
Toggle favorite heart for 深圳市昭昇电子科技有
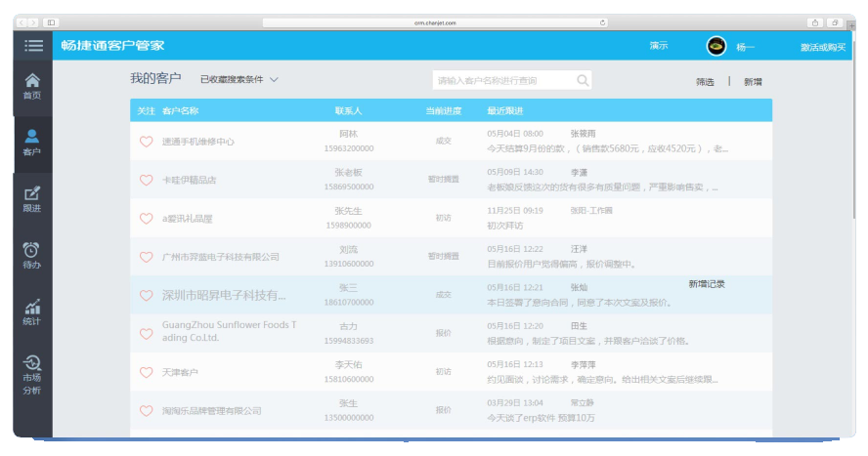(147, 295)
